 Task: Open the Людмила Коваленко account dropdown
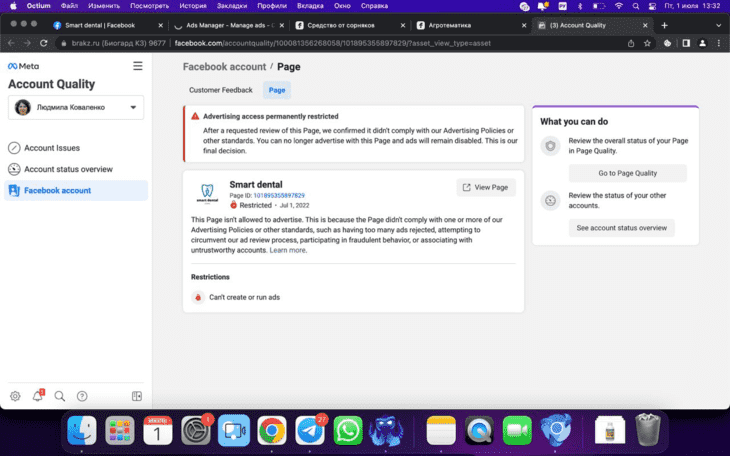(76, 108)
